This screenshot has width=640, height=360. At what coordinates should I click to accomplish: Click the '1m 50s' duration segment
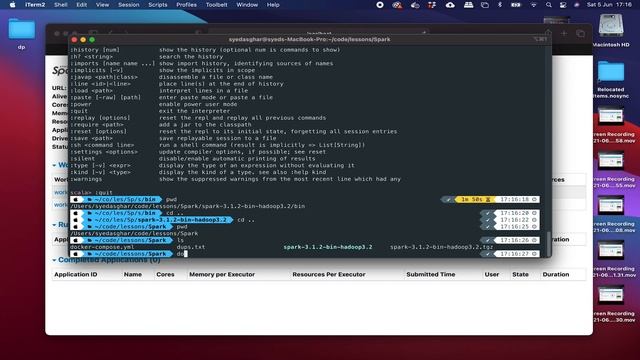click(474, 200)
